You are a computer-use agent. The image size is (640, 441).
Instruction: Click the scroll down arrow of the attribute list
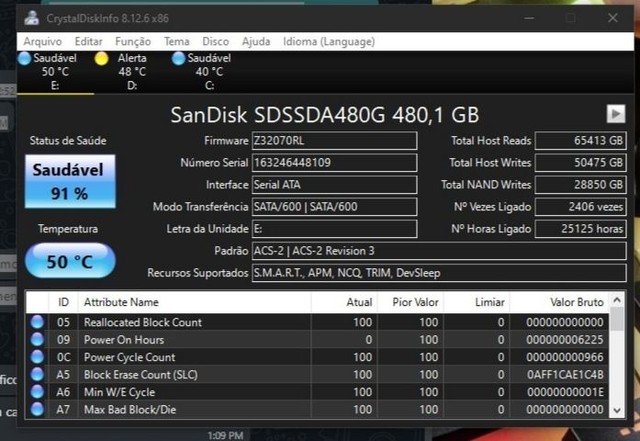pyautogui.click(x=617, y=410)
